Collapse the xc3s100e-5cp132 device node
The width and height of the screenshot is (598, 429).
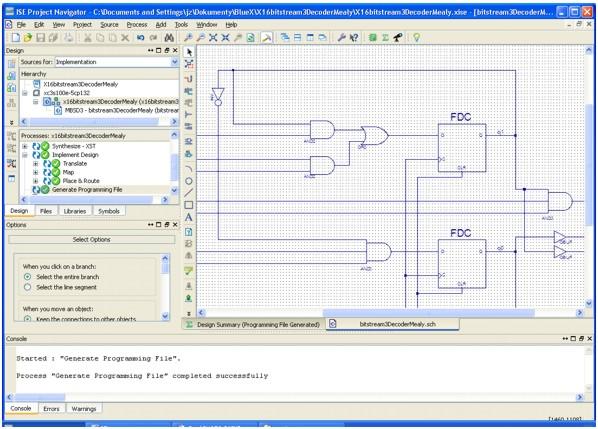click(25, 93)
